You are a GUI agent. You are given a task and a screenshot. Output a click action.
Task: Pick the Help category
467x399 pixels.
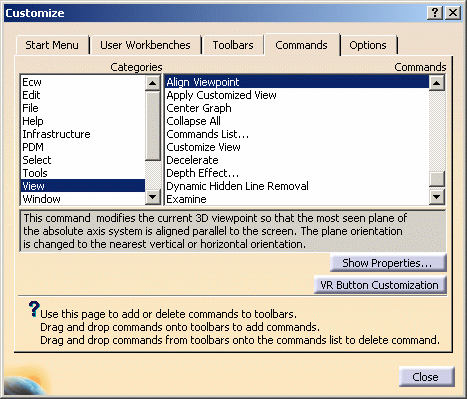click(x=83, y=121)
